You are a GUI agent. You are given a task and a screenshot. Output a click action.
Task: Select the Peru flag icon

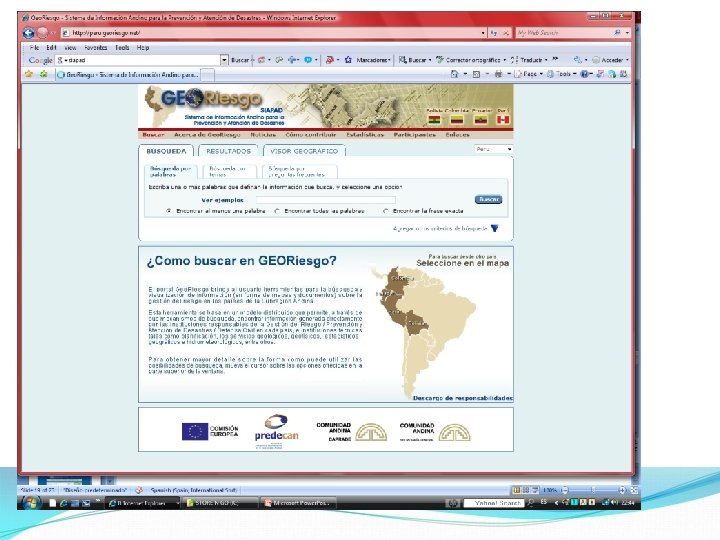[x=503, y=120]
